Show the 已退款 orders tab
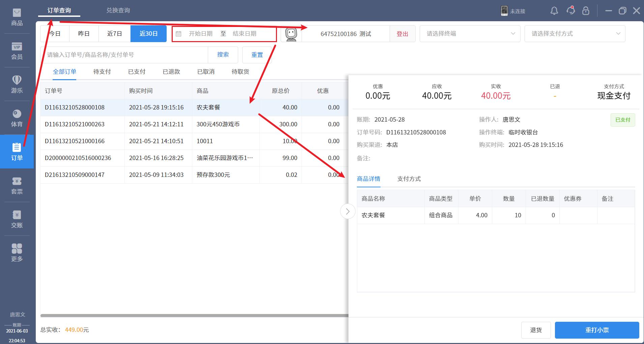This screenshot has height=344, width=644. (171, 72)
